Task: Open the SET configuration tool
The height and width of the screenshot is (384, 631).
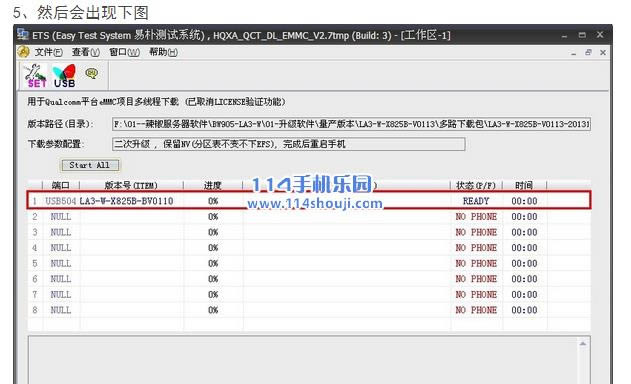Action: coord(35,76)
